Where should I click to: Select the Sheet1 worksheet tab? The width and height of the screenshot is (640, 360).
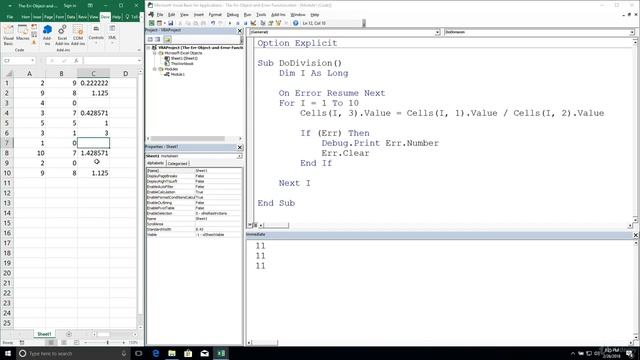point(44,334)
